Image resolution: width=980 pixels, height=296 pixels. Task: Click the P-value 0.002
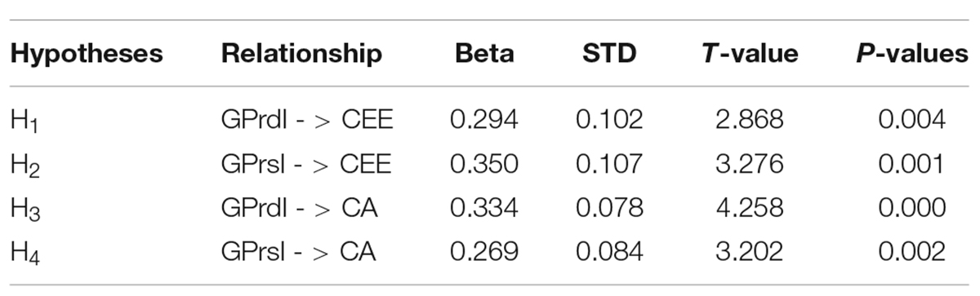click(x=912, y=251)
